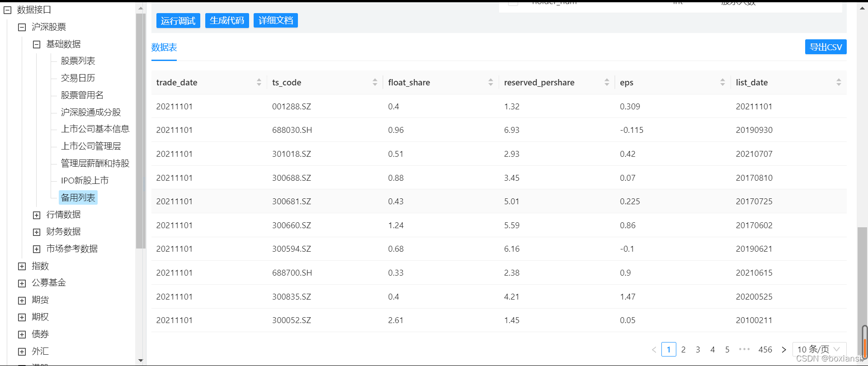Image resolution: width=868 pixels, height=366 pixels.
Task: Expand the 公募基金 tree node
Action: [x=22, y=283]
